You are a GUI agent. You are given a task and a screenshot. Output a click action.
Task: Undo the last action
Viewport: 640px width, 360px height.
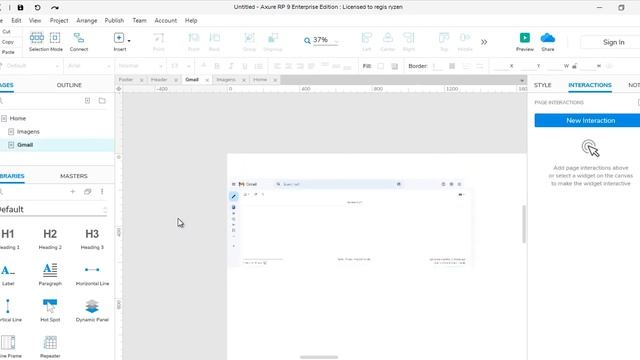pos(37,7)
